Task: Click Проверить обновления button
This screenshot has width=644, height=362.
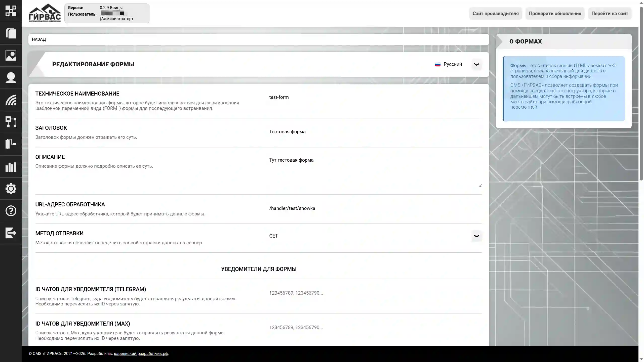Action: click(x=555, y=13)
